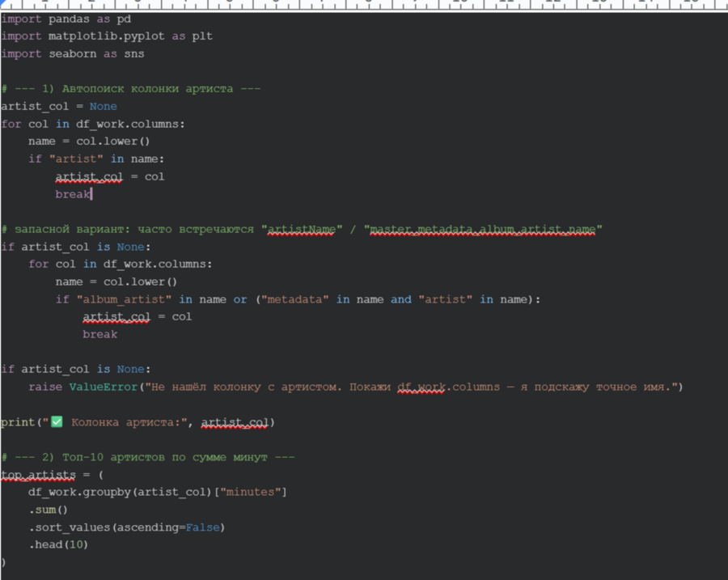The image size is (728, 580).
Task: Click the 'raise ValueError' statement
Action: [83, 387]
